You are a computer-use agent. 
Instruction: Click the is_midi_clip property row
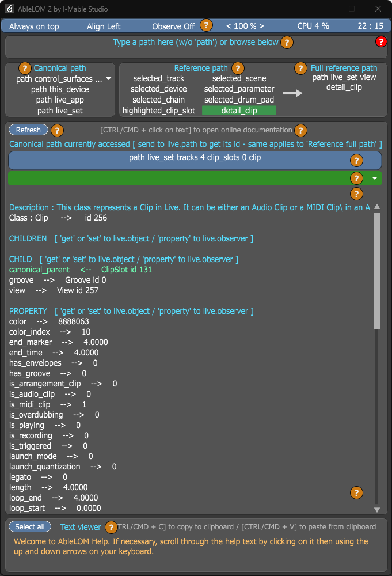[x=48, y=404]
